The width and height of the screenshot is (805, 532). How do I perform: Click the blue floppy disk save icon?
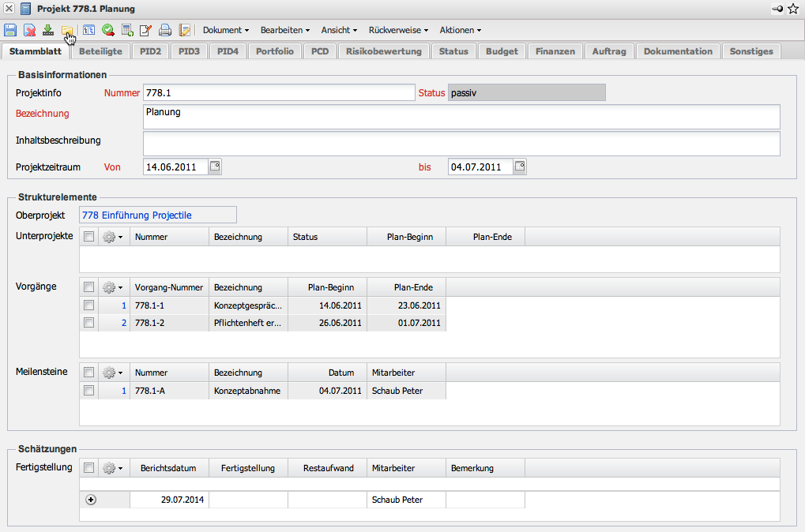point(10,31)
